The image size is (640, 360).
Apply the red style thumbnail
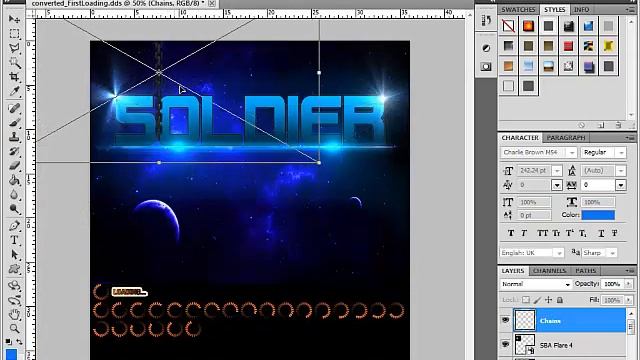568,46
